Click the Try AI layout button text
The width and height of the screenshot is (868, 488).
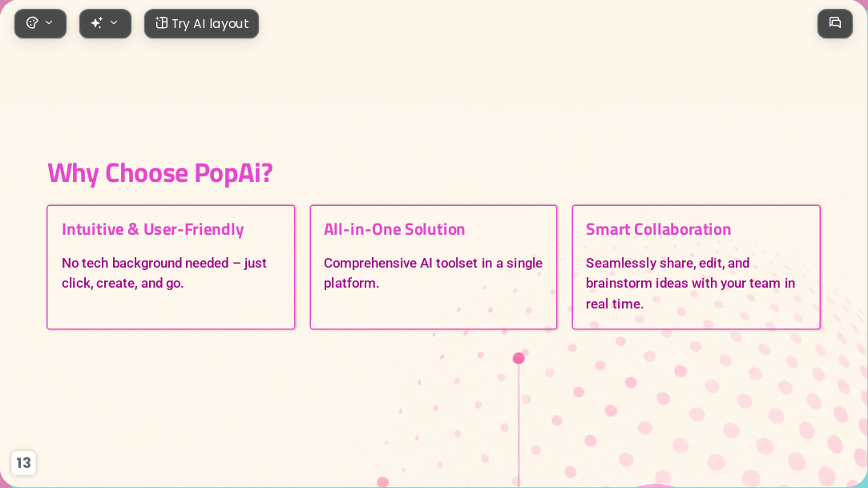210,24
